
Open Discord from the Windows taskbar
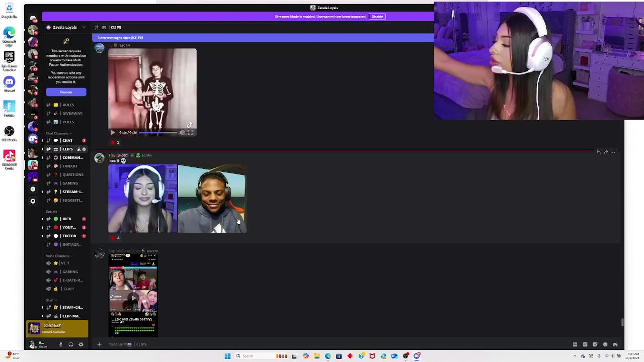[417, 356]
